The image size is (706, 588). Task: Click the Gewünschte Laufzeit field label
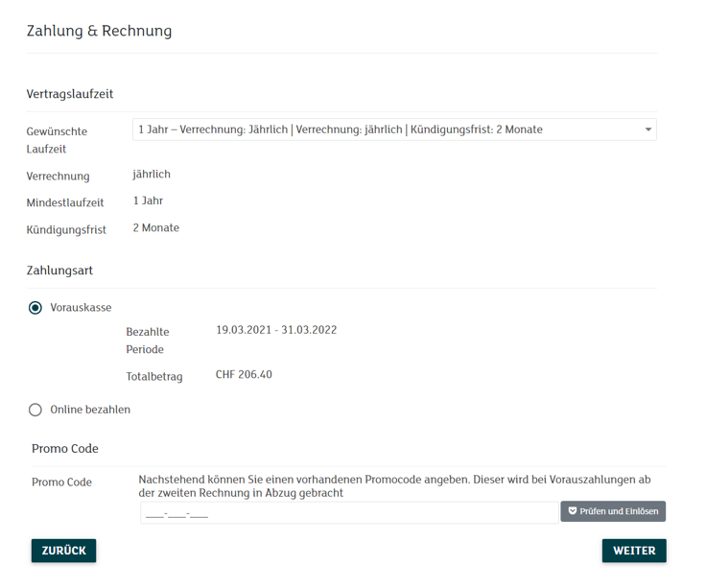click(57, 139)
